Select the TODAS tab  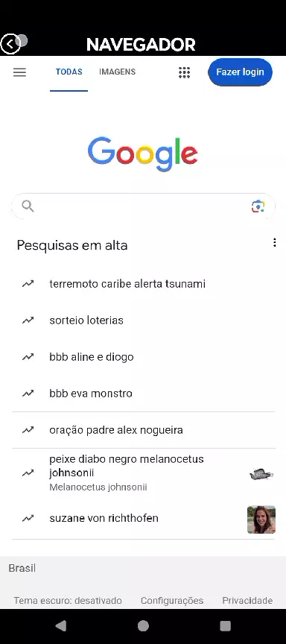pos(69,72)
